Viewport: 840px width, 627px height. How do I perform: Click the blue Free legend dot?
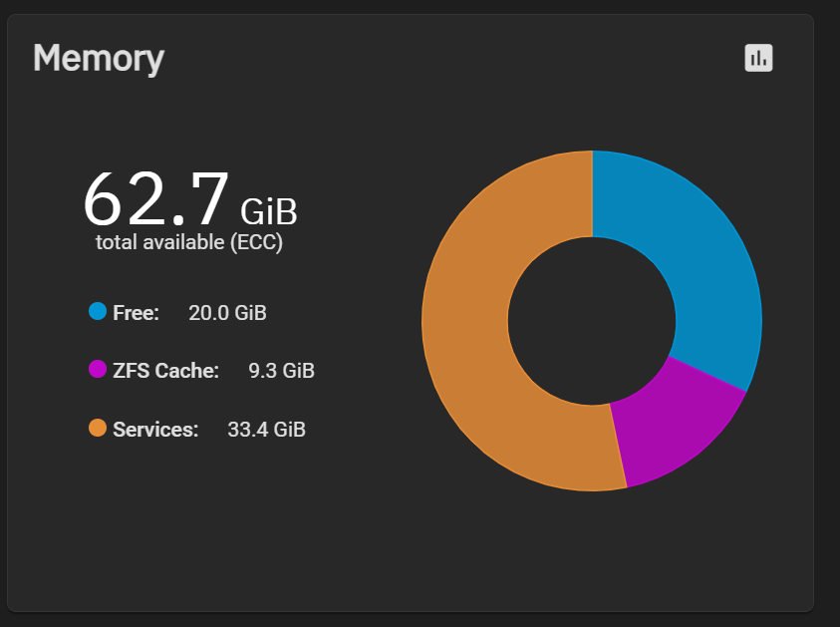click(x=98, y=311)
